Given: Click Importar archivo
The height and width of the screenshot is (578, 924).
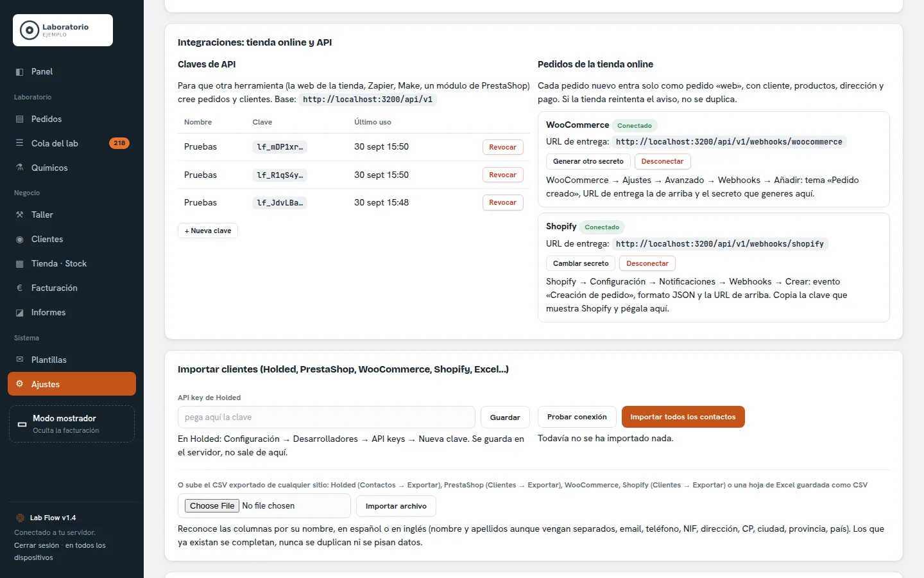Looking at the screenshot, I should coord(396,506).
